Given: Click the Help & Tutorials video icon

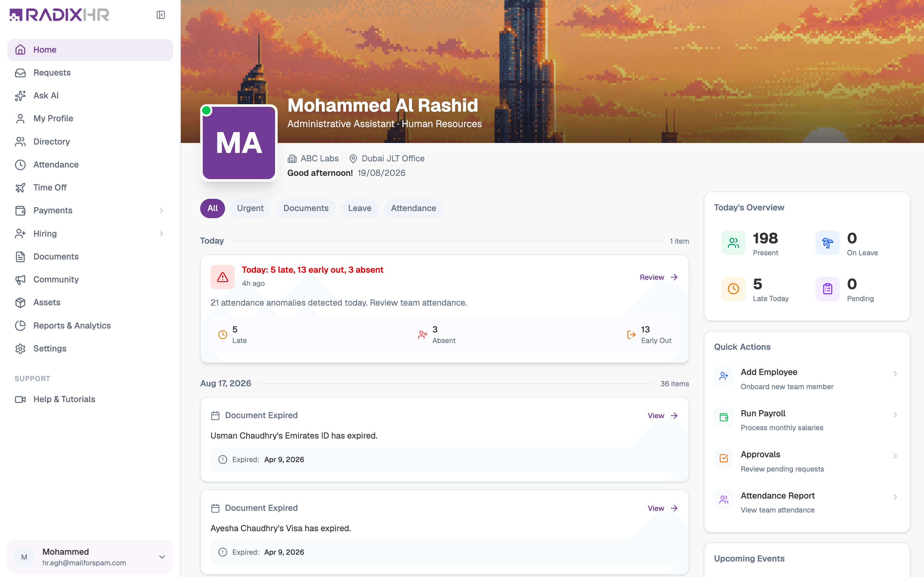Looking at the screenshot, I should coord(20,399).
